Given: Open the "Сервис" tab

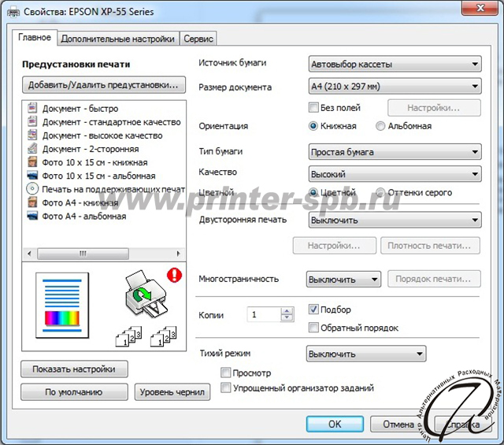Looking at the screenshot, I should [198, 39].
